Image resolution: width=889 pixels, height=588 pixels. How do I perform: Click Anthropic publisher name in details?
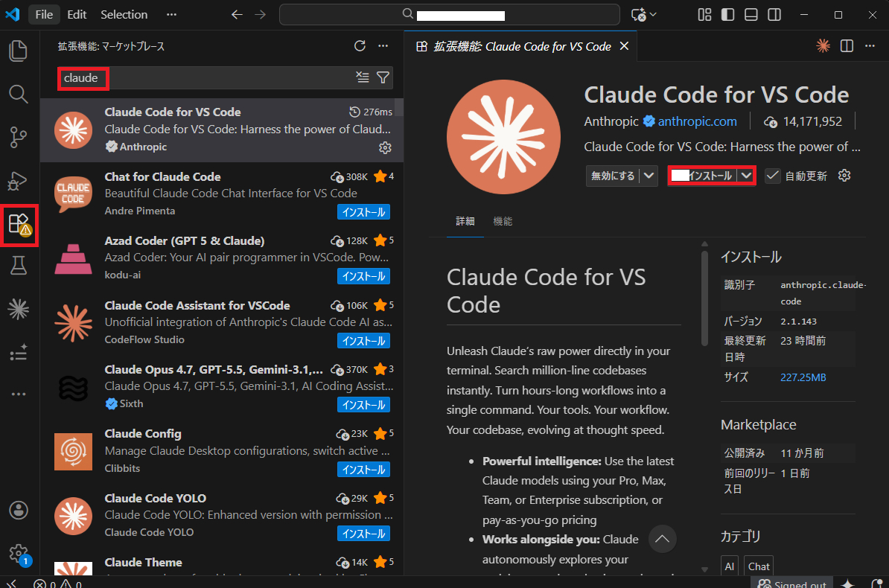(611, 121)
